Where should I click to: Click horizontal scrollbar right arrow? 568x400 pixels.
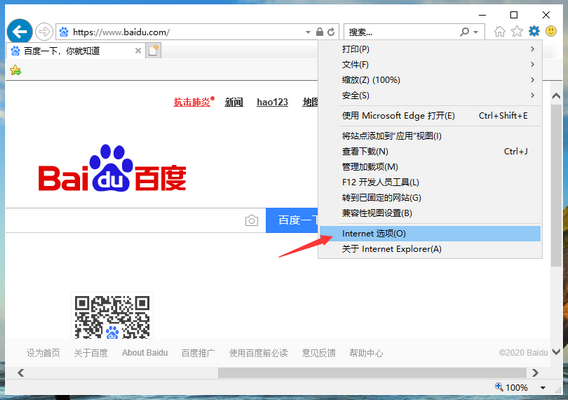[535, 372]
